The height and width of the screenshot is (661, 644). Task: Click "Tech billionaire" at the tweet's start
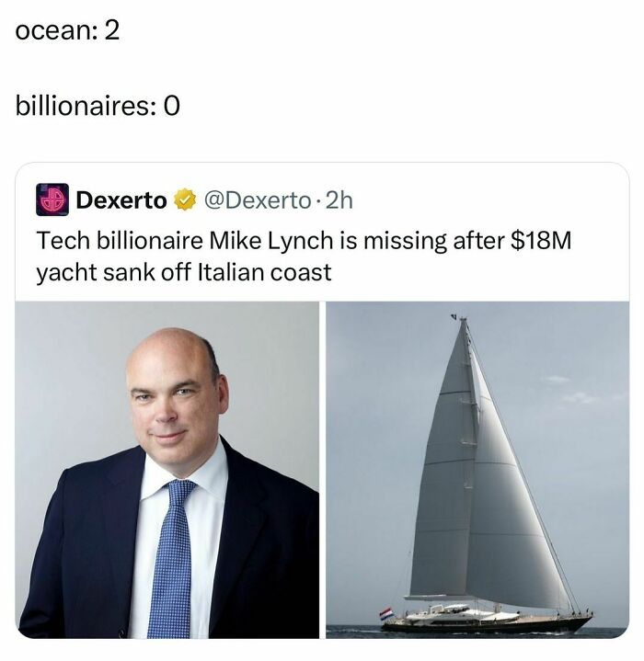[x=120, y=242]
